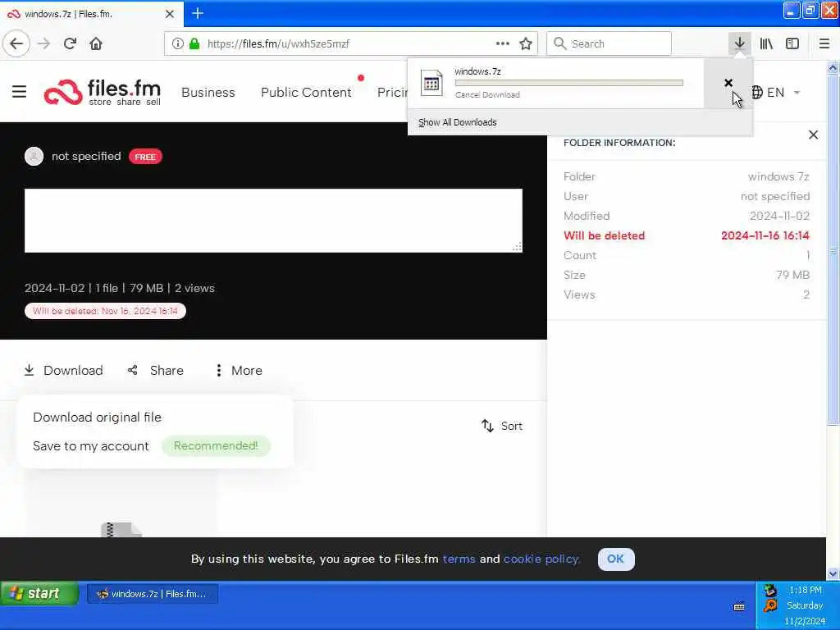This screenshot has width=840, height=630.
Task: Click Show All Downloads
Action: (457, 123)
